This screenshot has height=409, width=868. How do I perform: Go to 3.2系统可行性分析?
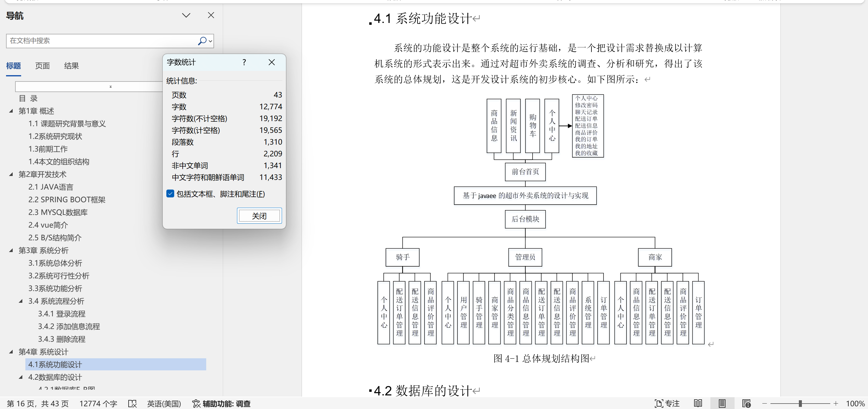(59, 276)
